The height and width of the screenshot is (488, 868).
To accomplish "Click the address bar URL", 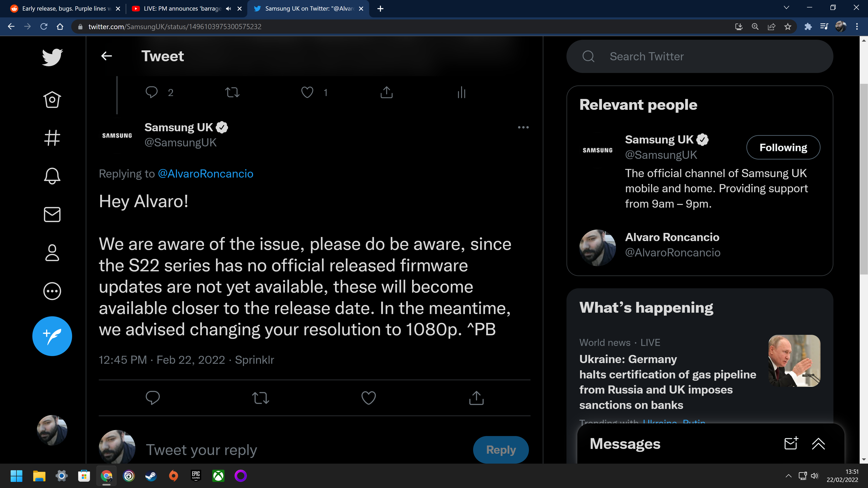I will (x=175, y=27).
